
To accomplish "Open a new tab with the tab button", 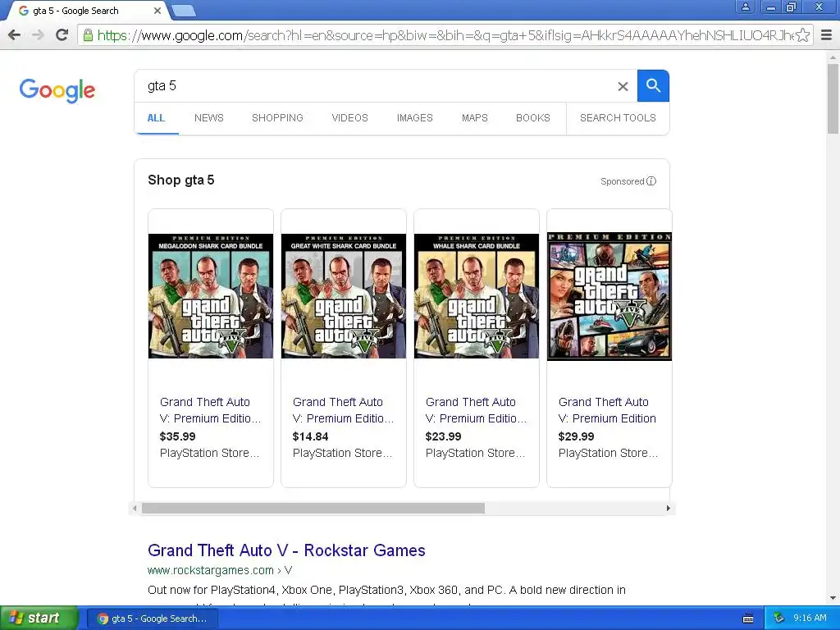I will click(x=184, y=10).
